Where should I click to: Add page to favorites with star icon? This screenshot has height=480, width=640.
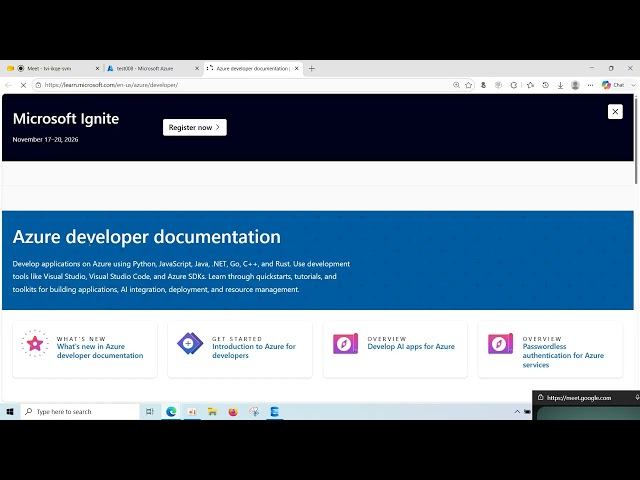469,85
